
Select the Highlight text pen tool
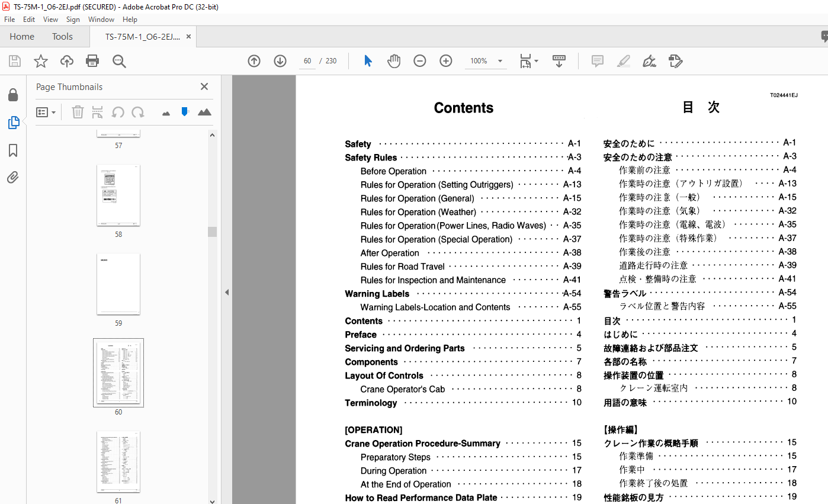(x=624, y=61)
